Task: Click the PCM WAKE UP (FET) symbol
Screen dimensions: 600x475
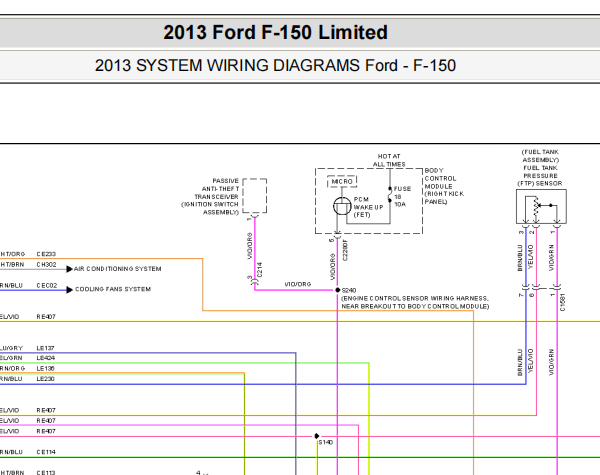Action: click(342, 206)
